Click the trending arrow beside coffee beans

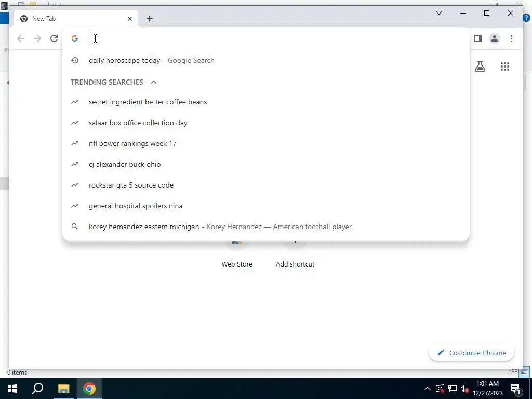click(75, 102)
